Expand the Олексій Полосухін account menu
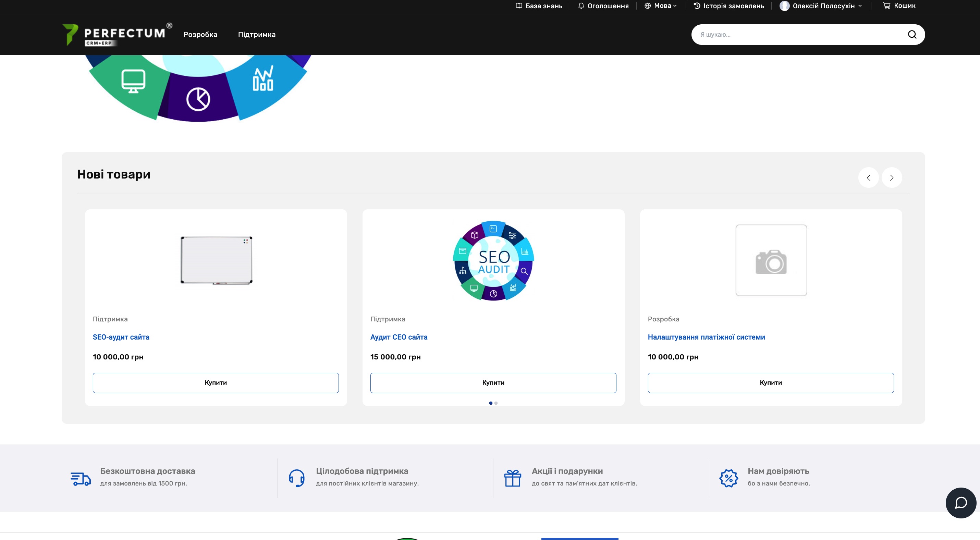 point(821,6)
